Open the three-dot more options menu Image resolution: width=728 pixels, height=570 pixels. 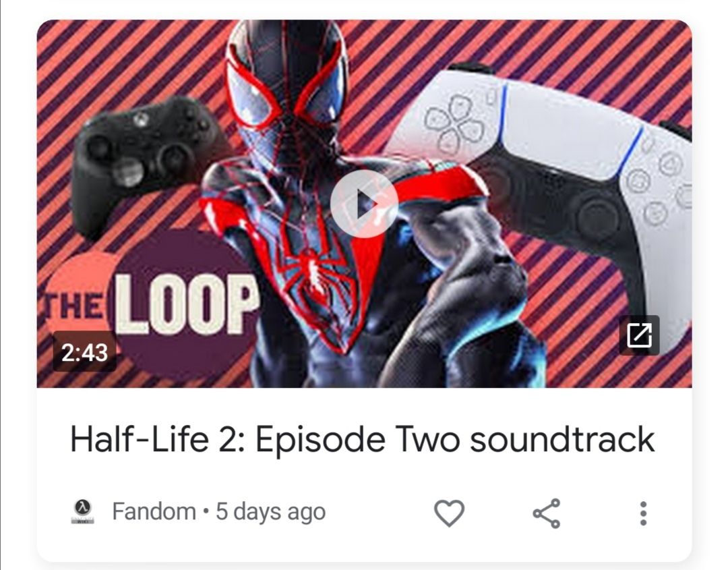643,513
